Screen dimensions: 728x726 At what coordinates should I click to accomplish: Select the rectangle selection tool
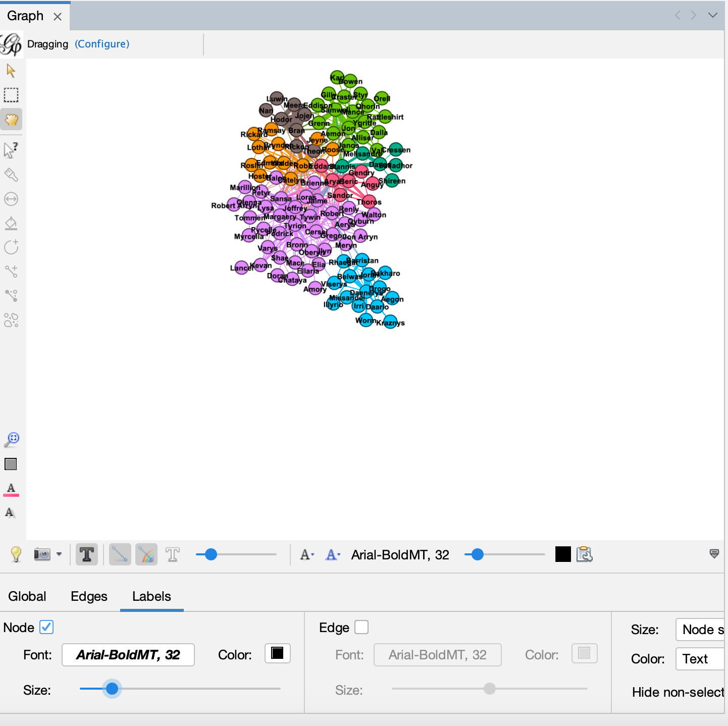pyautogui.click(x=11, y=95)
